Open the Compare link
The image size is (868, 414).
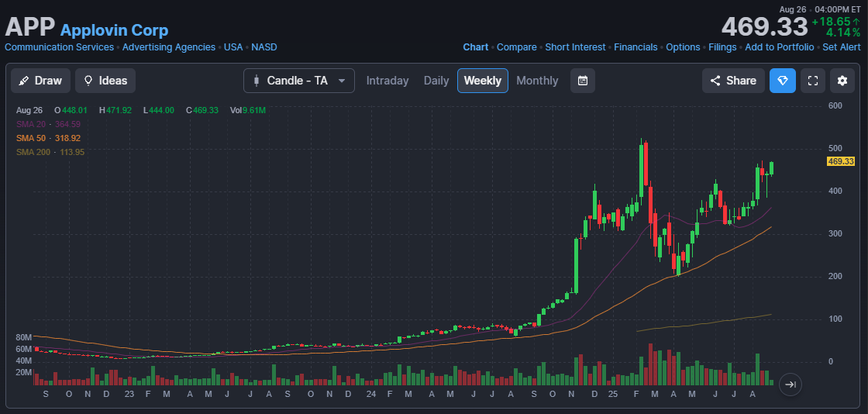(516, 47)
